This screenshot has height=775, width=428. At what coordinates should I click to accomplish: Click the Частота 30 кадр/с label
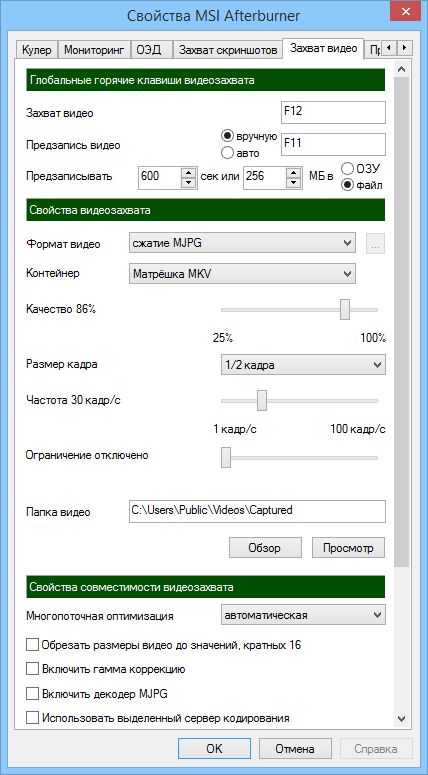click(73, 400)
